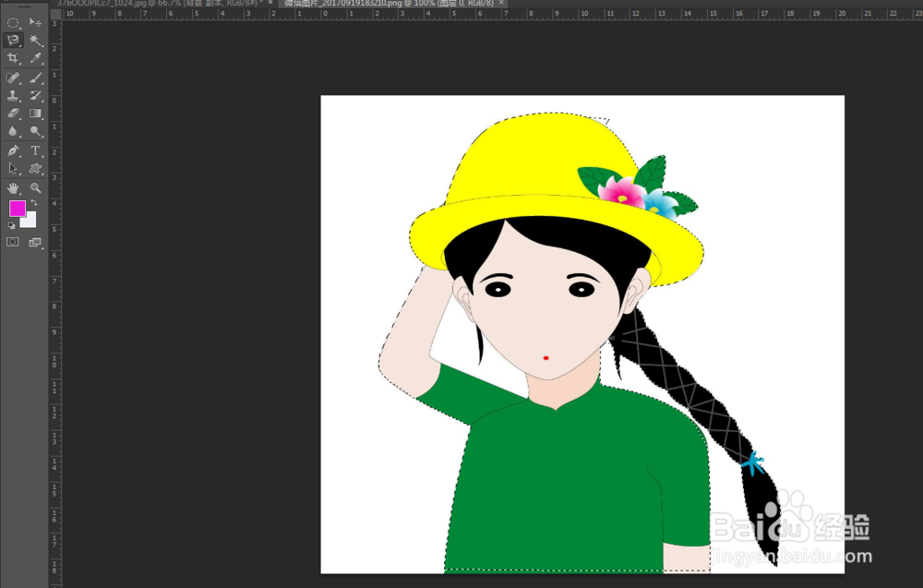923x588 pixels.
Task: Select the Horizontal Type tool
Action: 35,150
